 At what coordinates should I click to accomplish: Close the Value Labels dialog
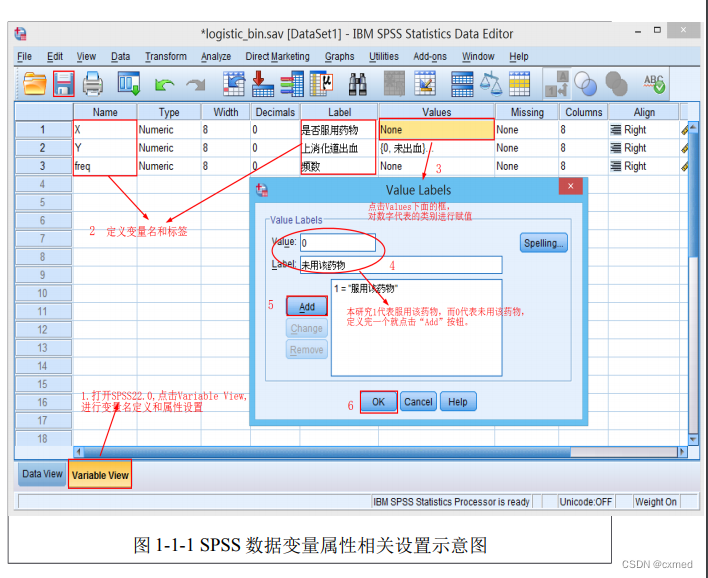pyautogui.click(x=570, y=186)
